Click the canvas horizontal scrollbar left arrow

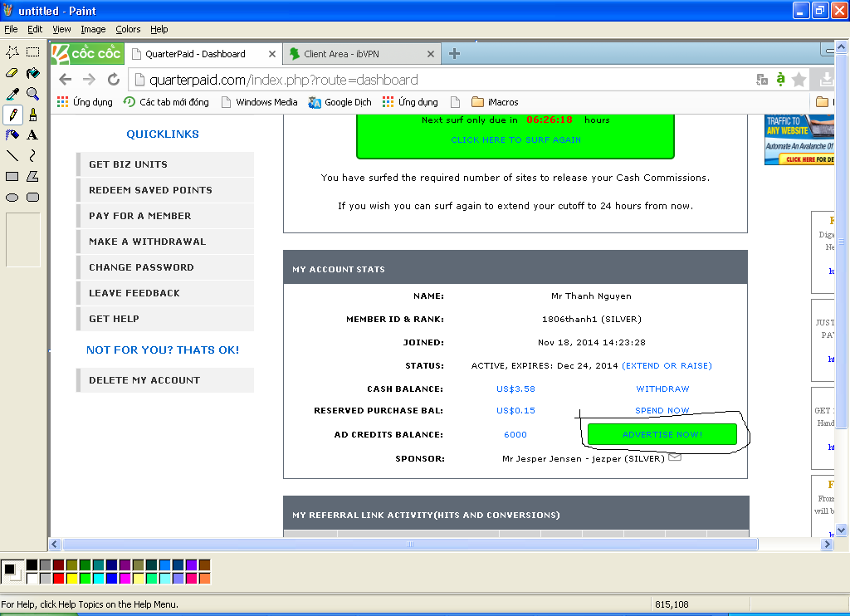tap(55, 544)
